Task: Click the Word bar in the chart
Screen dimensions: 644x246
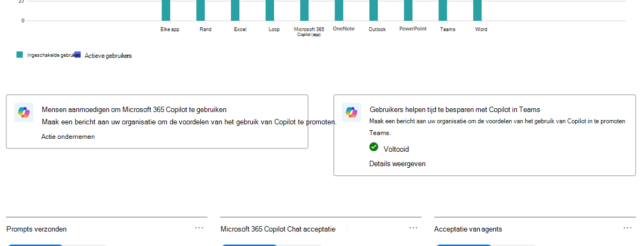Action: 477,10
